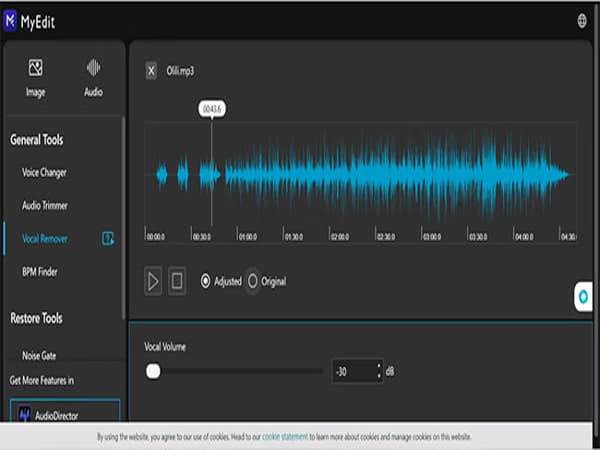Click the playhead time marker bubble
The width and height of the screenshot is (600, 450).
coord(212,109)
